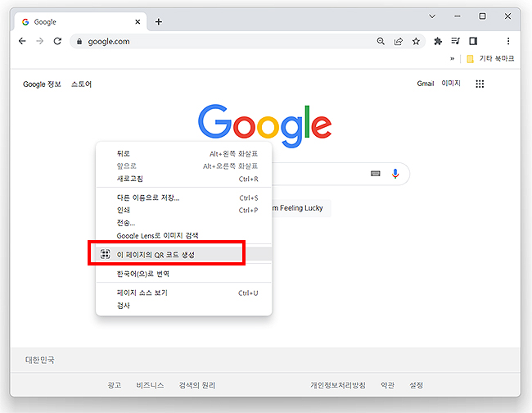Open the 개인정보처리방침 footer link
The width and height of the screenshot is (532, 413).
point(338,385)
